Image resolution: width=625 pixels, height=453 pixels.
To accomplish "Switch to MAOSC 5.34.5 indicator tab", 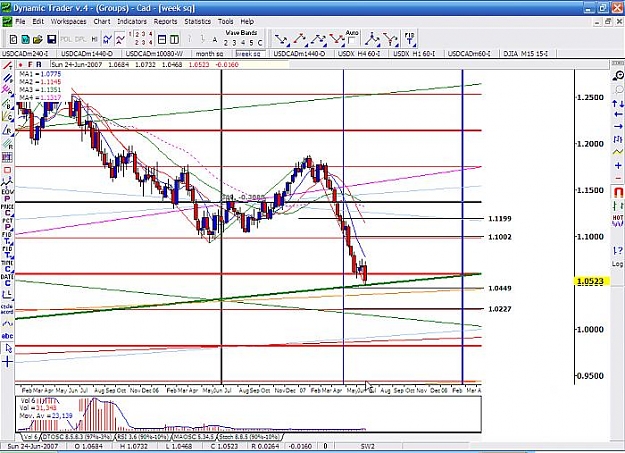I will click(x=194, y=437).
